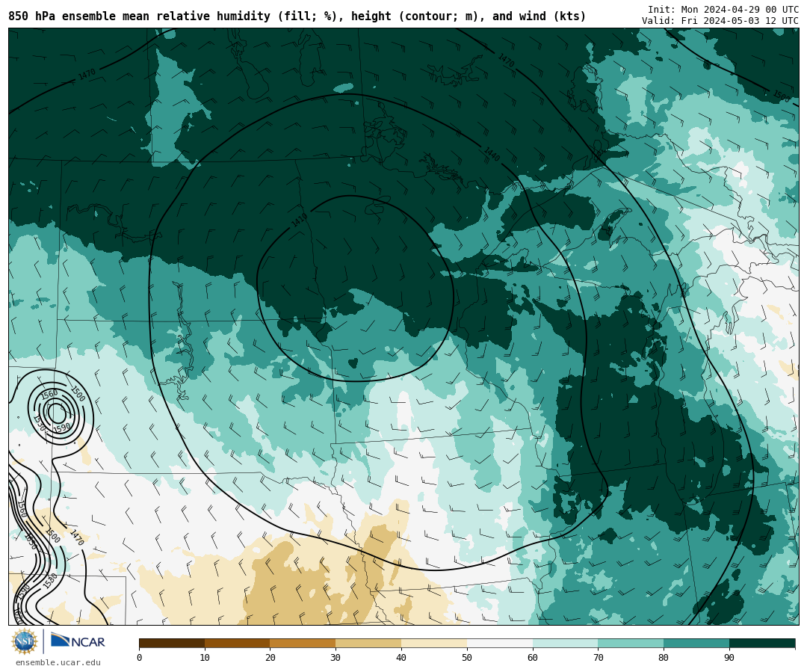Click the colorbar tick label 40

click(401, 658)
